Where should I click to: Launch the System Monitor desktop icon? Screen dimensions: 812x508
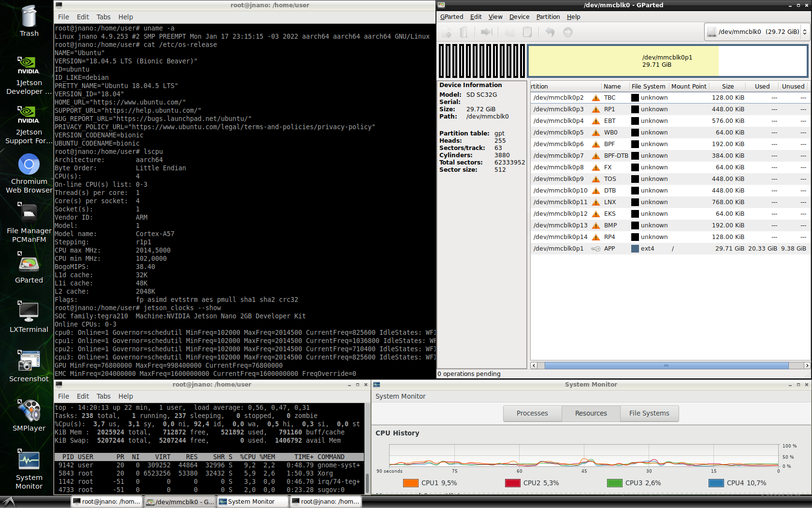click(29, 470)
